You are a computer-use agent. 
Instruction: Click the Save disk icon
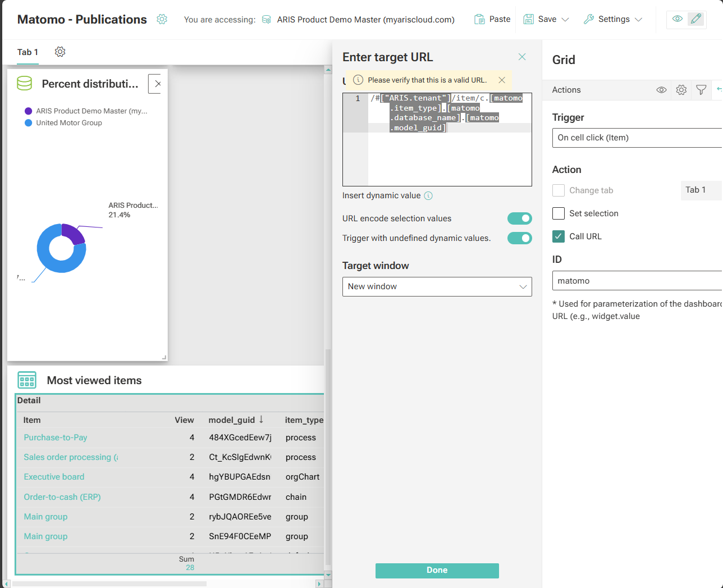(529, 19)
